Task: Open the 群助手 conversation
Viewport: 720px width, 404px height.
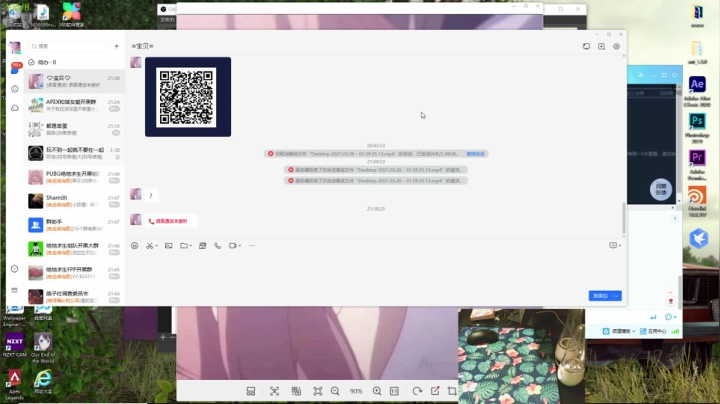Action: [74, 225]
